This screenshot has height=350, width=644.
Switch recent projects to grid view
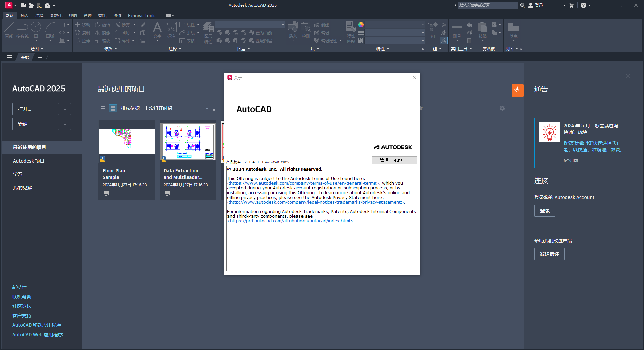pyautogui.click(x=113, y=108)
